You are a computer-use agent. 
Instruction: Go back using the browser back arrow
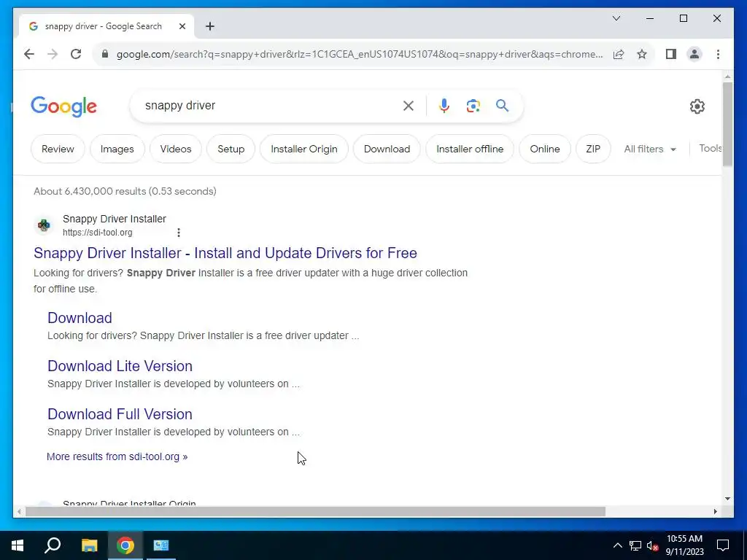pyautogui.click(x=29, y=54)
